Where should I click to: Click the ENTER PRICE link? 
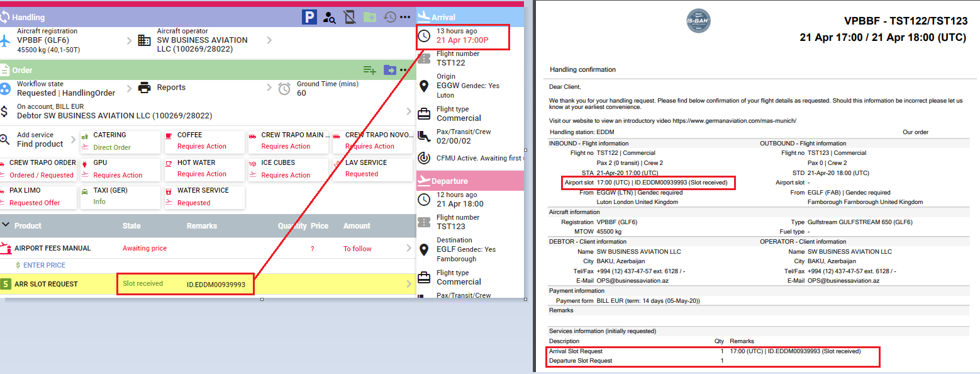[44, 265]
